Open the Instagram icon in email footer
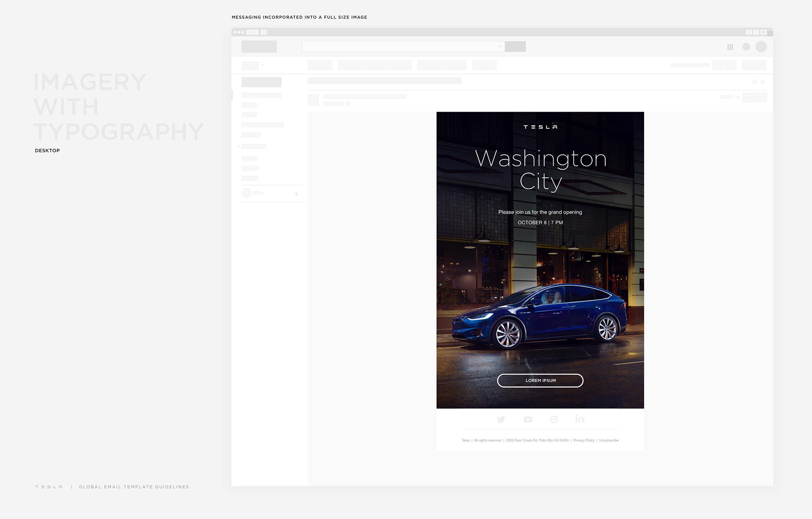This screenshot has height=519, width=812. tap(554, 419)
